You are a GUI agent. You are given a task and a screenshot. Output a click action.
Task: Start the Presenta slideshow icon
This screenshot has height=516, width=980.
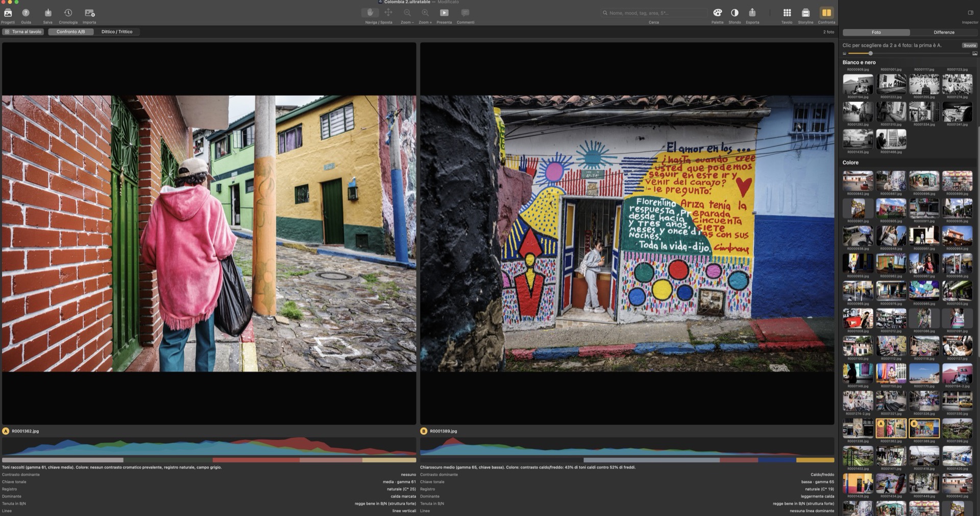(444, 13)
